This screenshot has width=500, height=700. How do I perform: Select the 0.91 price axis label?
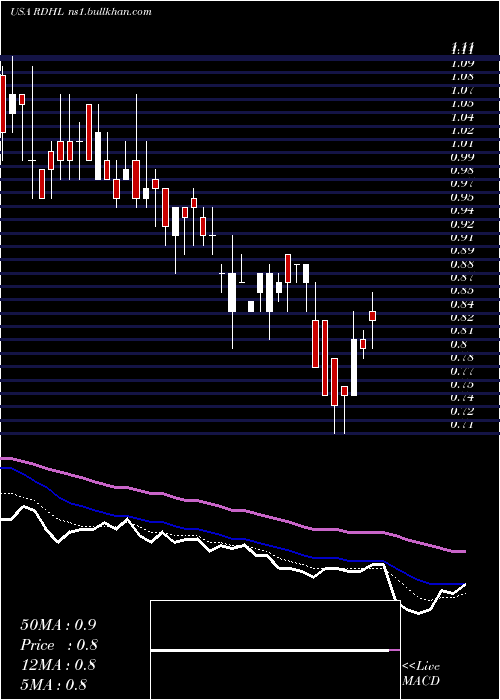462,237
